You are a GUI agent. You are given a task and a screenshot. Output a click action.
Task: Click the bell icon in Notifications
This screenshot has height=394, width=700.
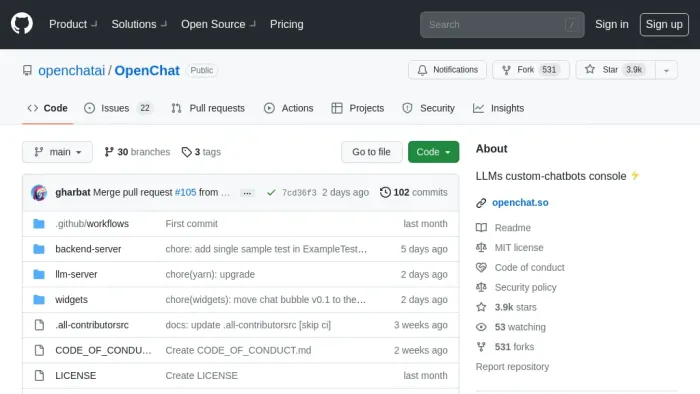[x=422, y=70]
